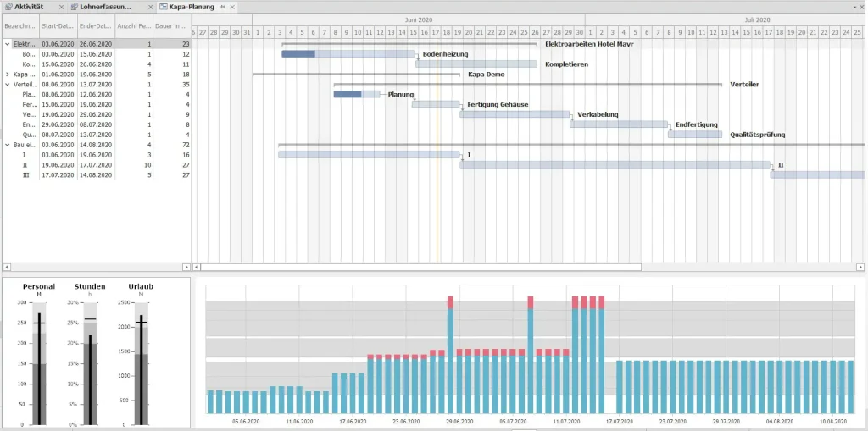The width and height of the screenshot is (868, 431).
Task: Collapse the Verteiler project row
Action: coord(7,85)
